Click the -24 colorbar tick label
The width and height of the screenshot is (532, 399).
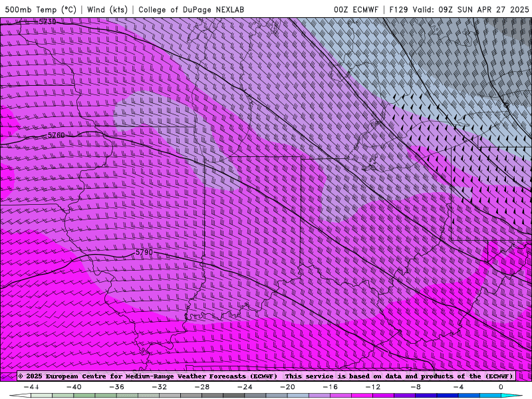coord(245,387)
